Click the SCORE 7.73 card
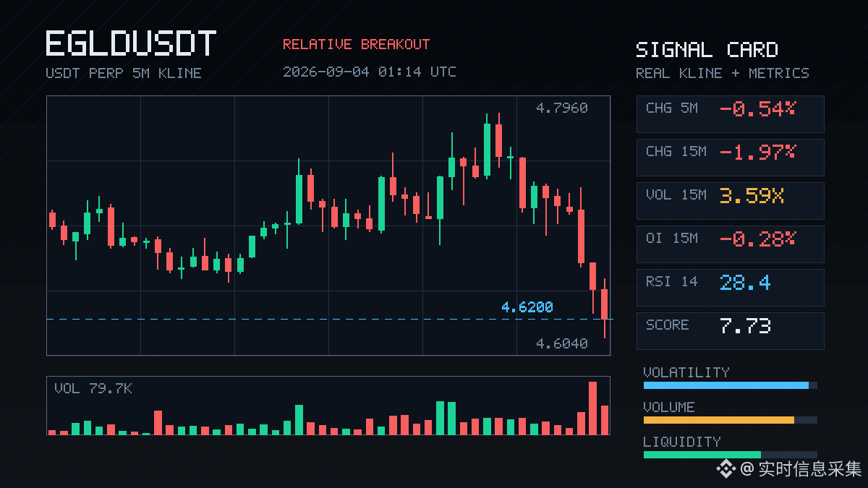This screenshot has width=868, height=488. (x=730, y=330)
